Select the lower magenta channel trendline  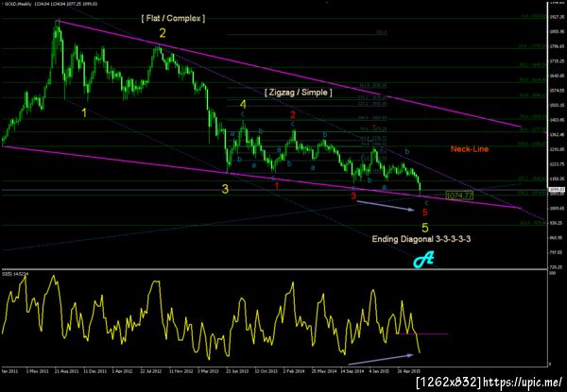[261, 178]
